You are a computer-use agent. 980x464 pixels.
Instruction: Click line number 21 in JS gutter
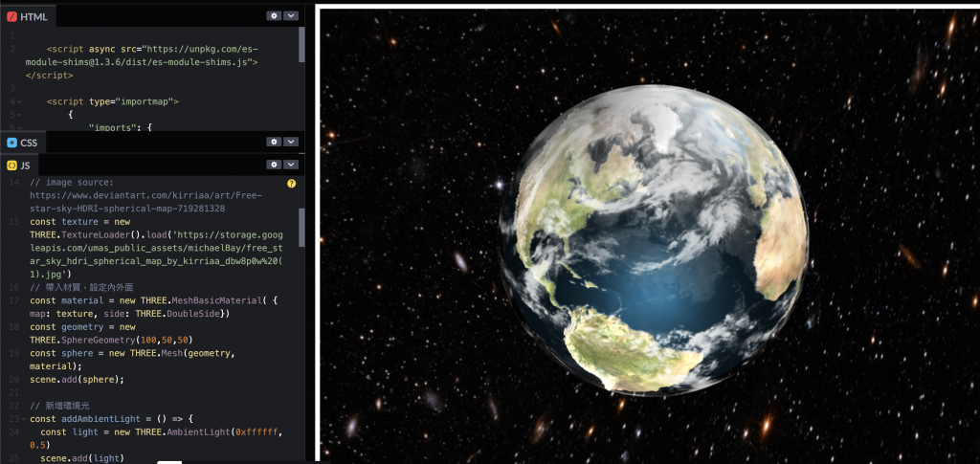pyautogui.click(x=14, y=393)
